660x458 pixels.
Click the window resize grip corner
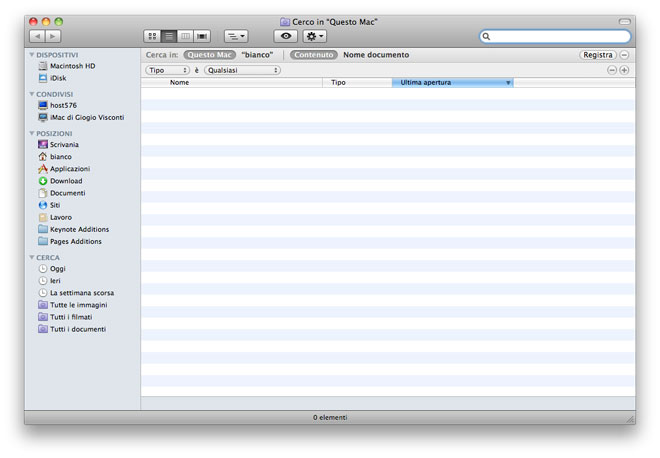pos(630,419)
